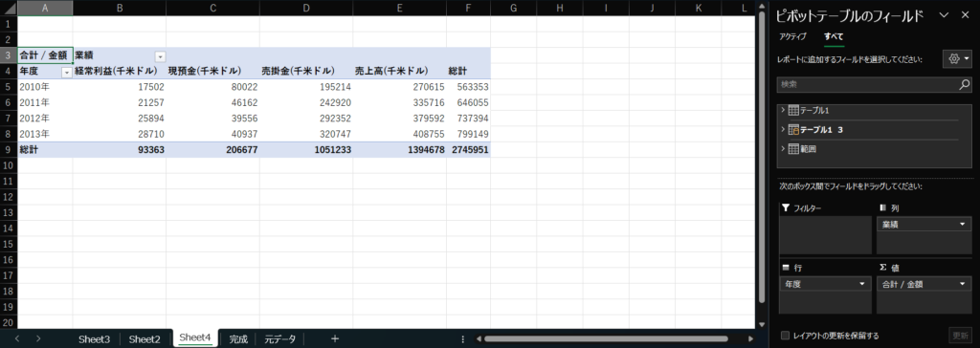Select the 合計 / 金額 cell A3
Screen dimensions: 980x348
45,55
